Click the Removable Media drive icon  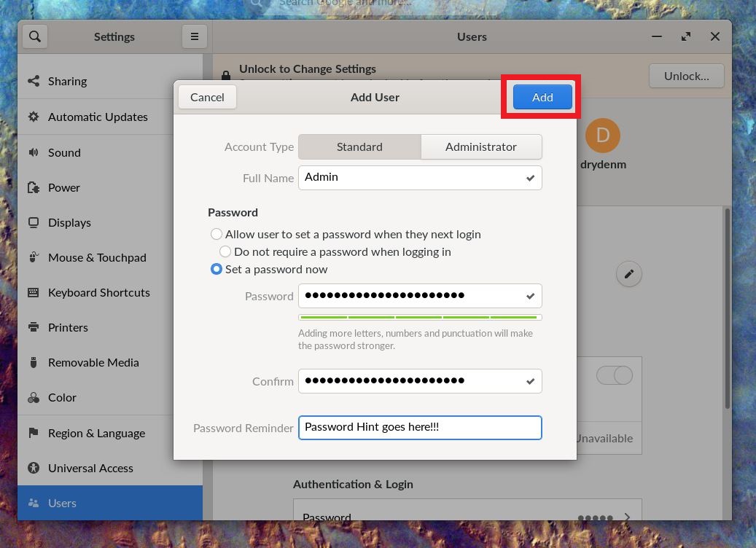pos(34,362)
